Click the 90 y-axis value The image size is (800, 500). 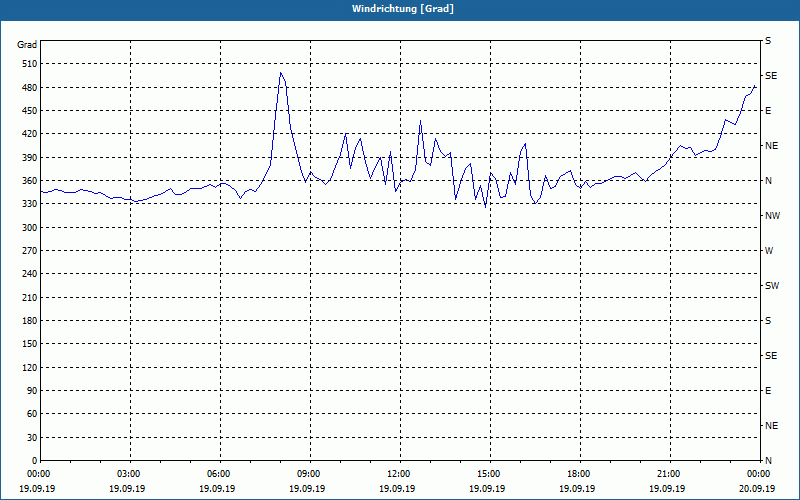32,391
